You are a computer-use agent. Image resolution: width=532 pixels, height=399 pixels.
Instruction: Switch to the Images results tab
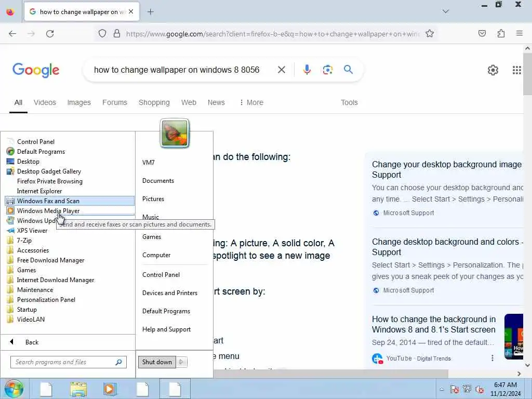point(79,102)
